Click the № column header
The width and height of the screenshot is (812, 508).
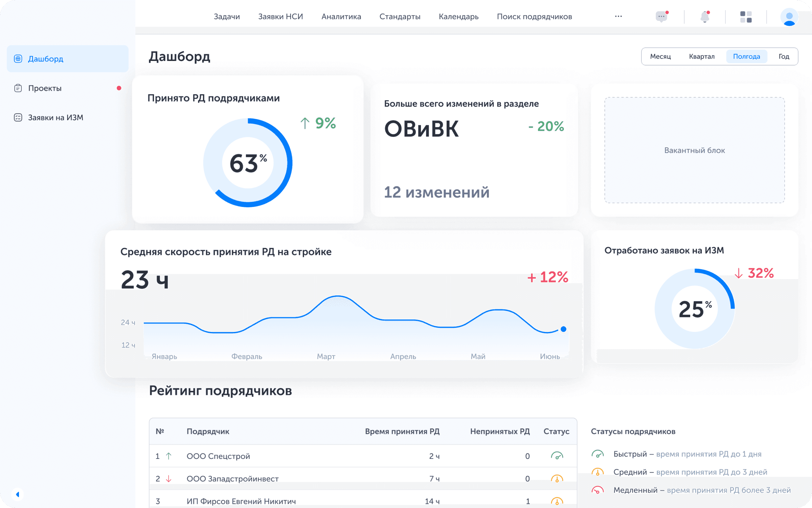click(x=160, y=431)
